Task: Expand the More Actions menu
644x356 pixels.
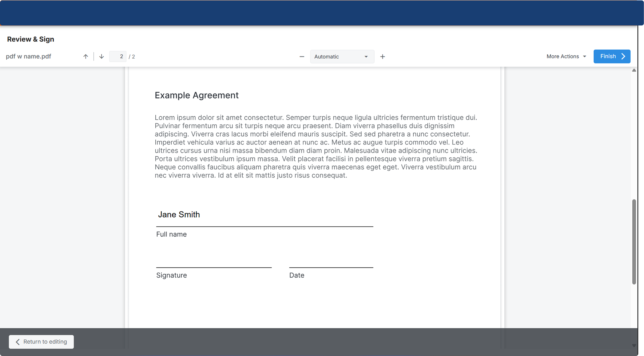Action: coord(566,57)
